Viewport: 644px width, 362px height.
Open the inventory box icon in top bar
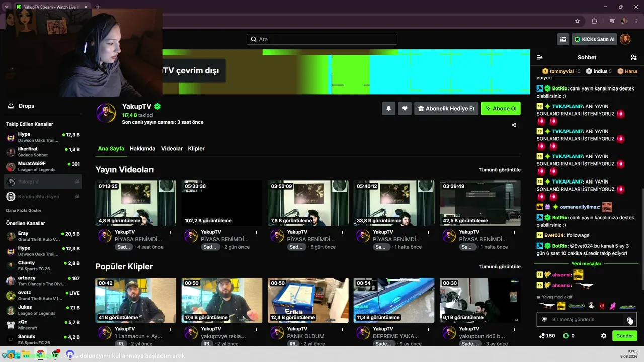[563, 39]
